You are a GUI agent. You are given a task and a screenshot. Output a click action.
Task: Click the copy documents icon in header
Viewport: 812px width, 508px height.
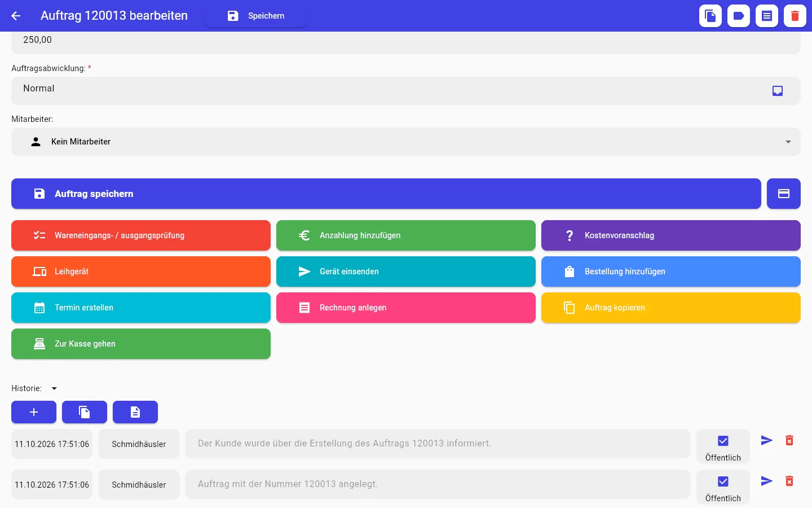pos(710,16)
